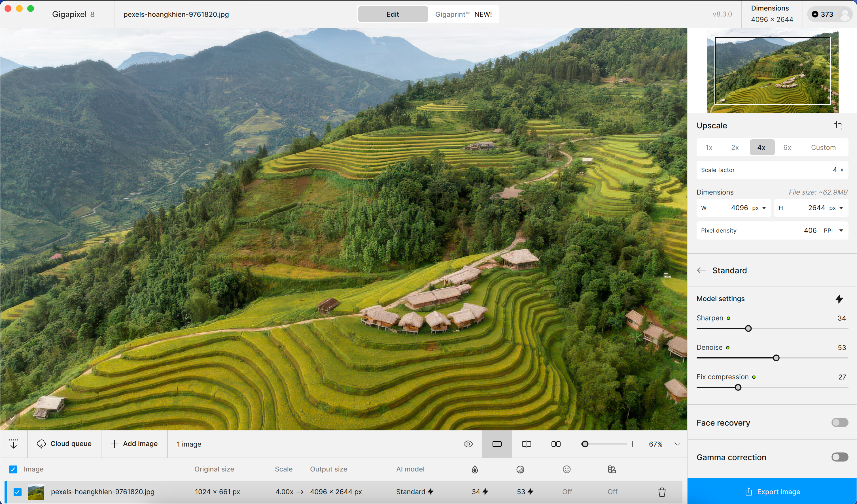Image resolution: width=857 pixels, height=504 pixels.
Task: Select the single view layout icon
Action: point(497,444)
